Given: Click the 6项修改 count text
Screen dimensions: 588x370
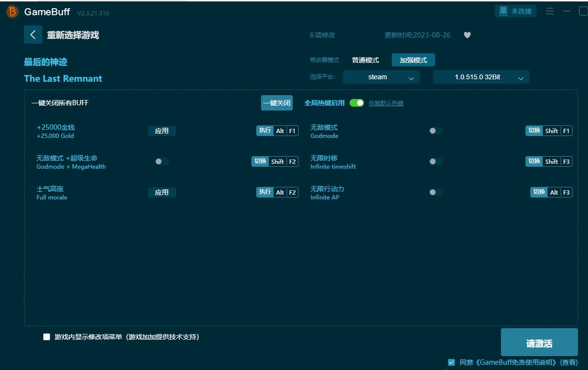Looking at the screenshot, I should pos(323,35).
